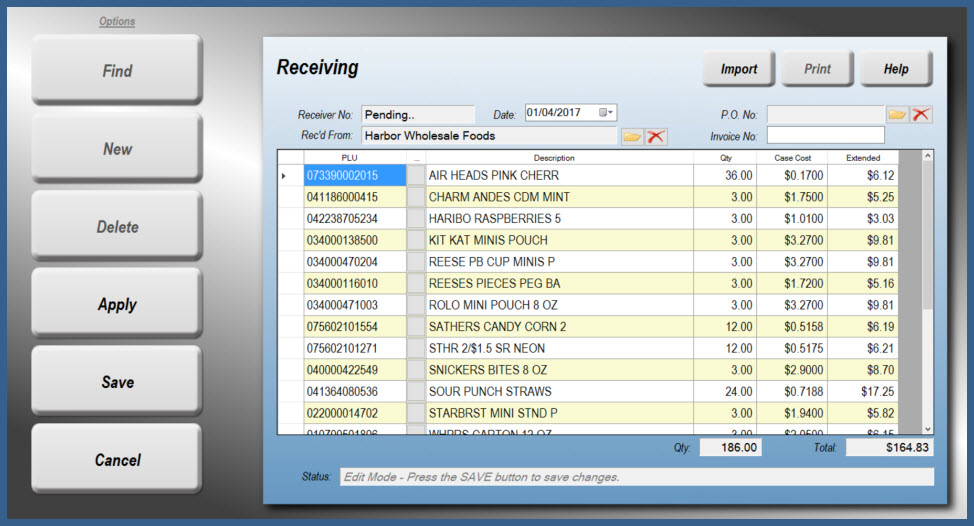Select PLU cell 034000470204
The width and height of the screenshot is (974, 526).
pyautogui.click(x=355, y=262)
